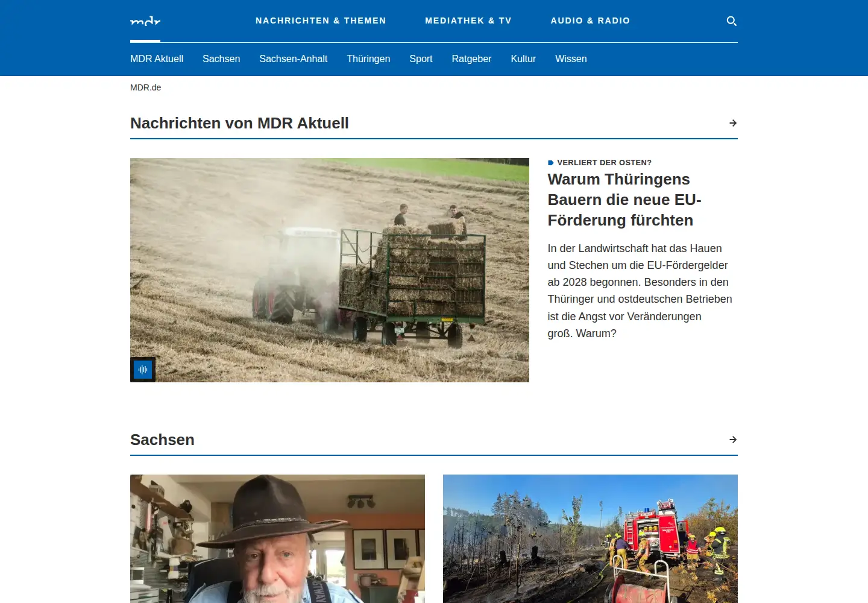The image size is (868, 603).
Task: Open the Sachsen section heading link
Action: click(162, 440)
